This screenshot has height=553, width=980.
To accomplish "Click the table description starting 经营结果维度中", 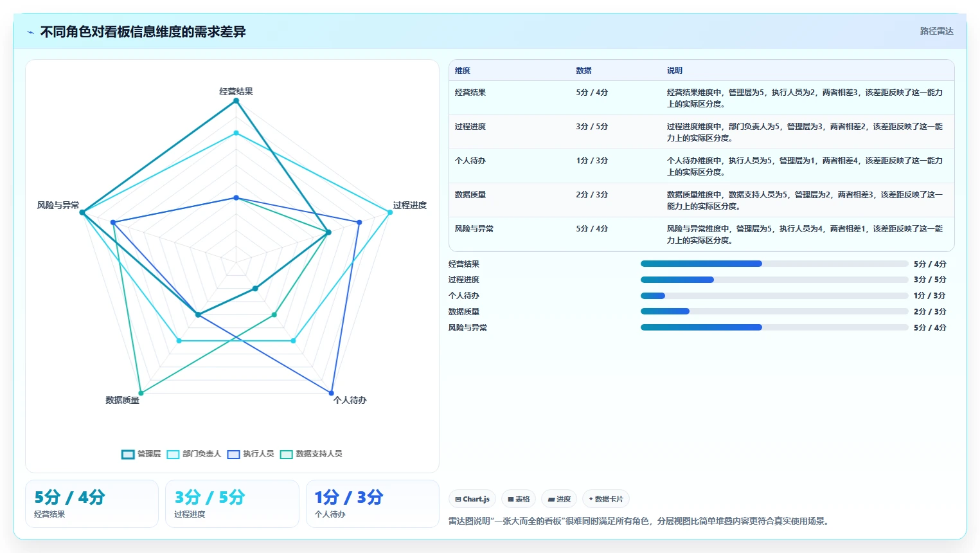I will 805,98.
